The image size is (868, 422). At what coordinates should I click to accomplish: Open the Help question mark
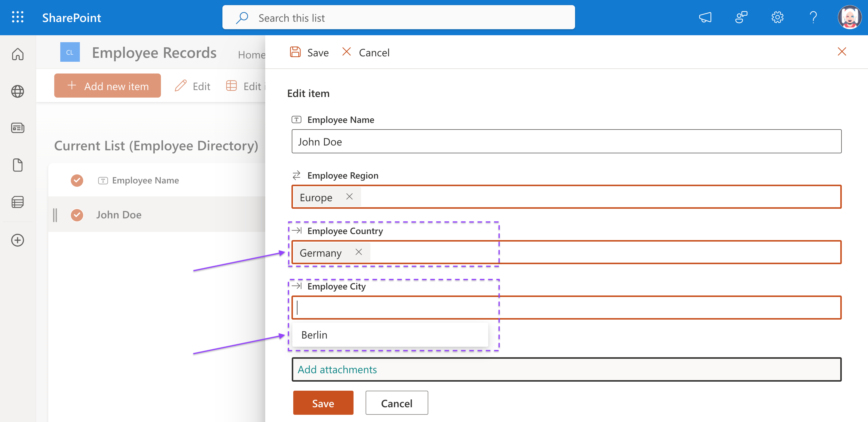pos(813,17)
